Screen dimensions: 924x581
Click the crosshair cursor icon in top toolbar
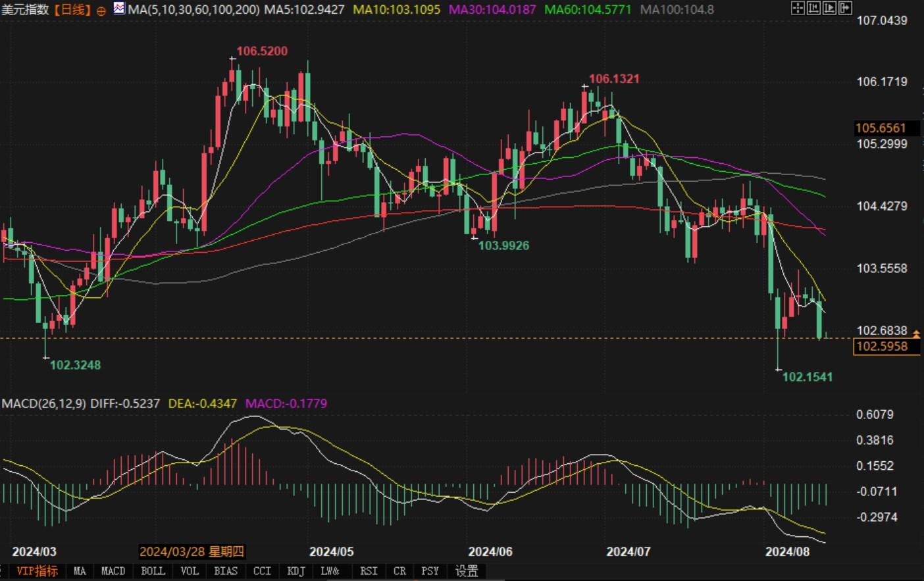tap(798, 9)
